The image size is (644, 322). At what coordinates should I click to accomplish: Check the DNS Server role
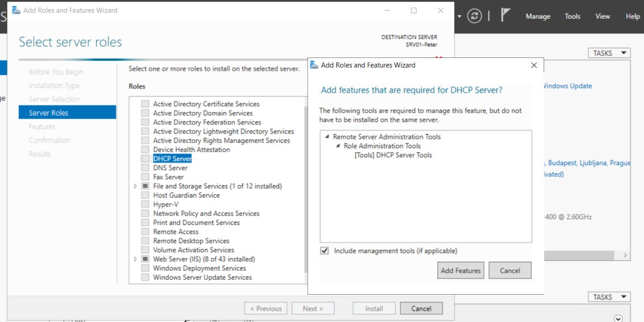coord(145,168)
